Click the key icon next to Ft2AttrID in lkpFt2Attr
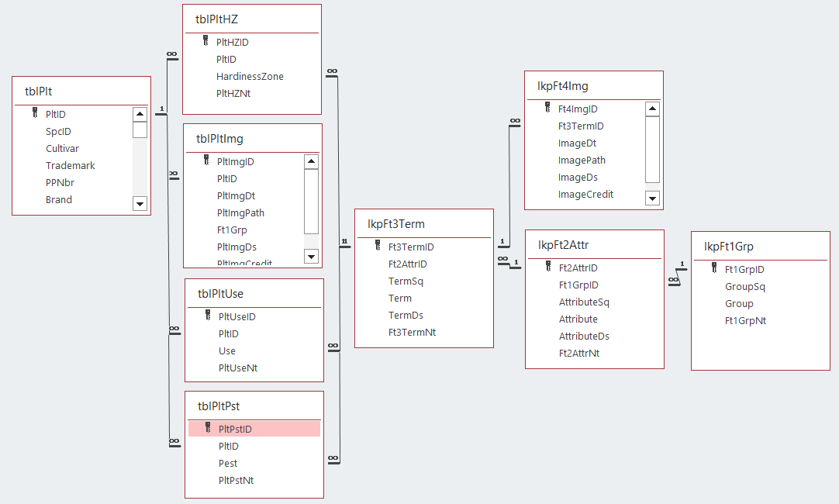The height and width of the screenshot is (504, 839). pyautogui.click(x=548, y=268)
